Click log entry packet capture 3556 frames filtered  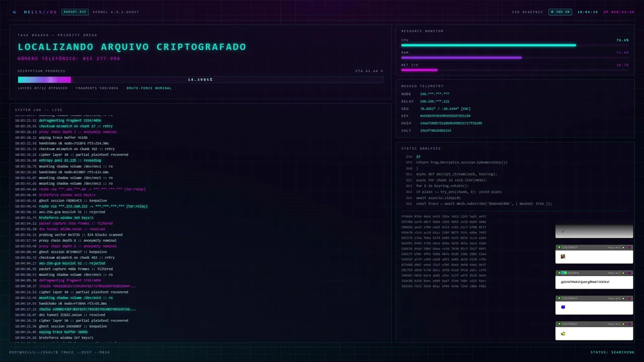(63, 223)
